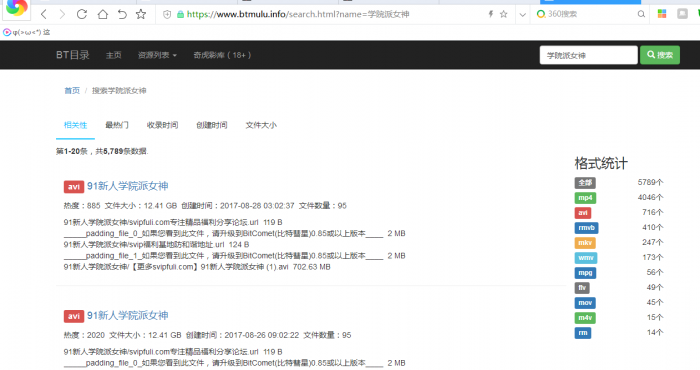Switch to the 文件大小 sort tab

pyautogui.click(x=261, y=125)
